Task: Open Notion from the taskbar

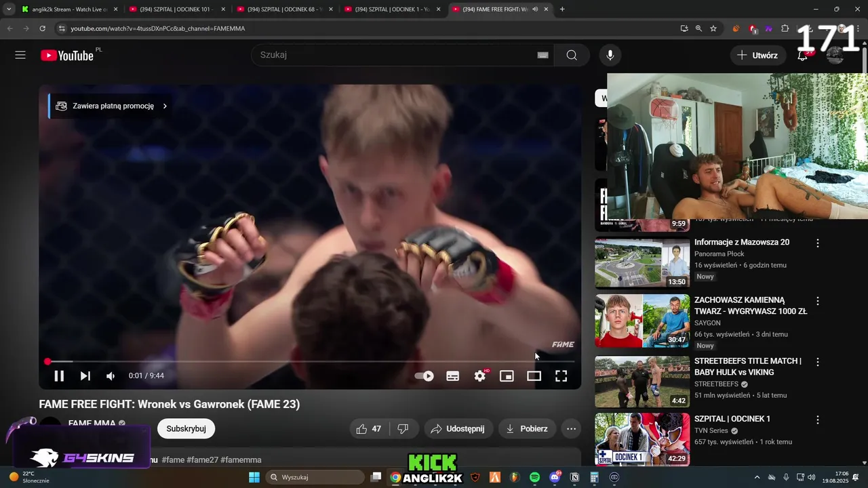Action: pos(575,477)
